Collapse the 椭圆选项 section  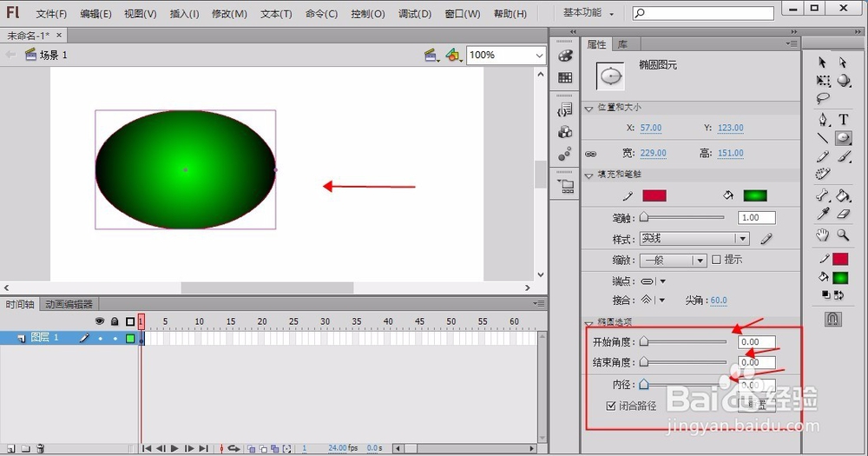click(589, 323)
